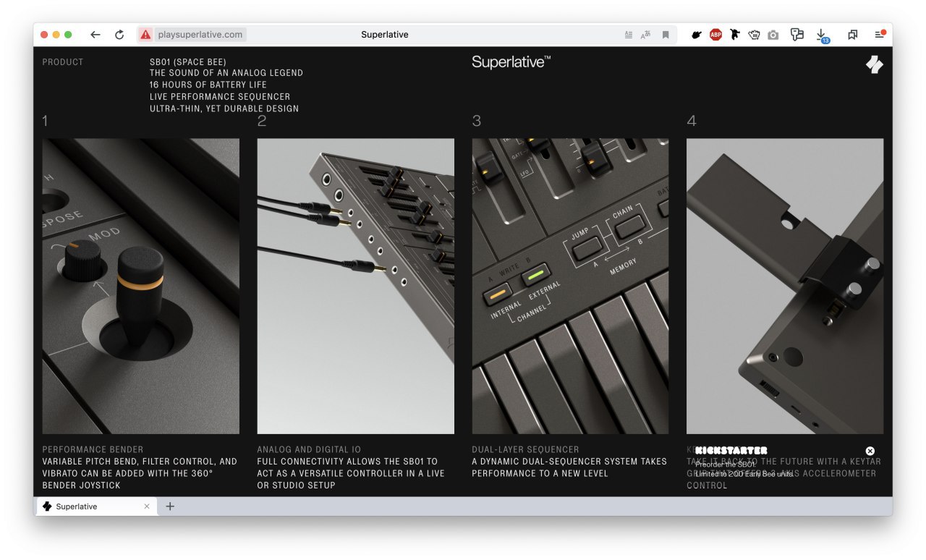Screen dimensions: 926x560
Task: Click 'Preorder the SB01' text in popup
Action: coord(725,464)
